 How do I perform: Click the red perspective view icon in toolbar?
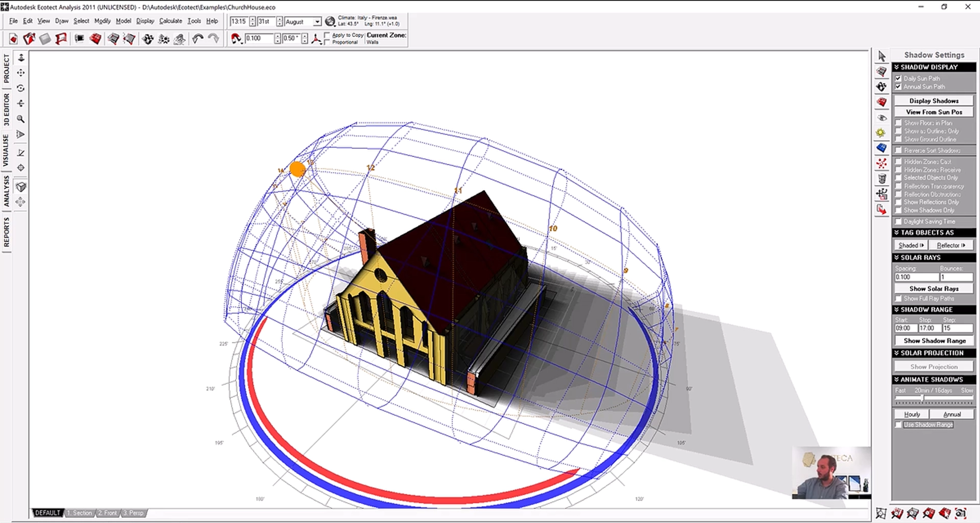tap(61, 39)
